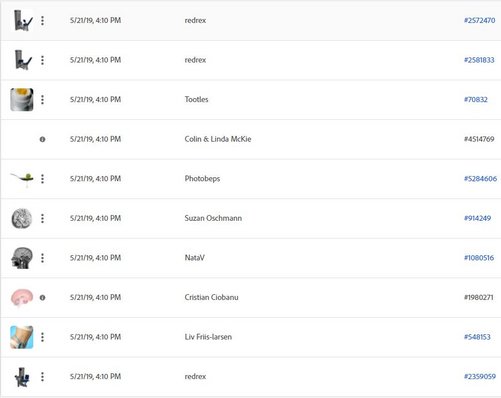Open asset link #2572470
501x398 pixels.
click(479, 20)
